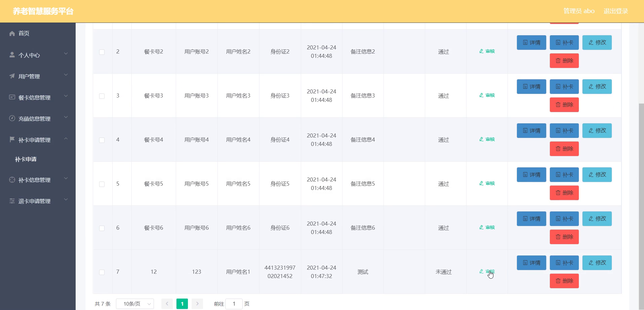Click 删除 button for row 6
The image size is (644, 310).
coord(564,237)
